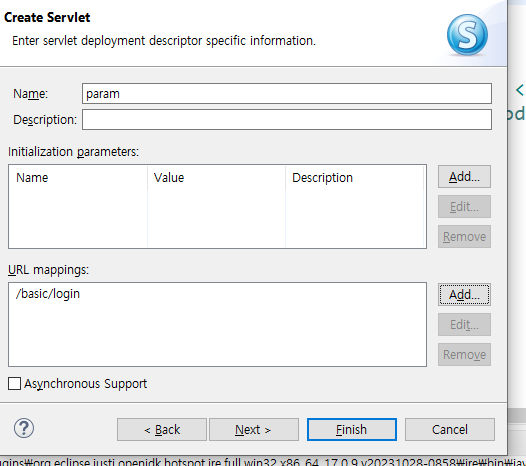Focus the servlet Name field containing param
526x466 pixels.
click(287, 94)
